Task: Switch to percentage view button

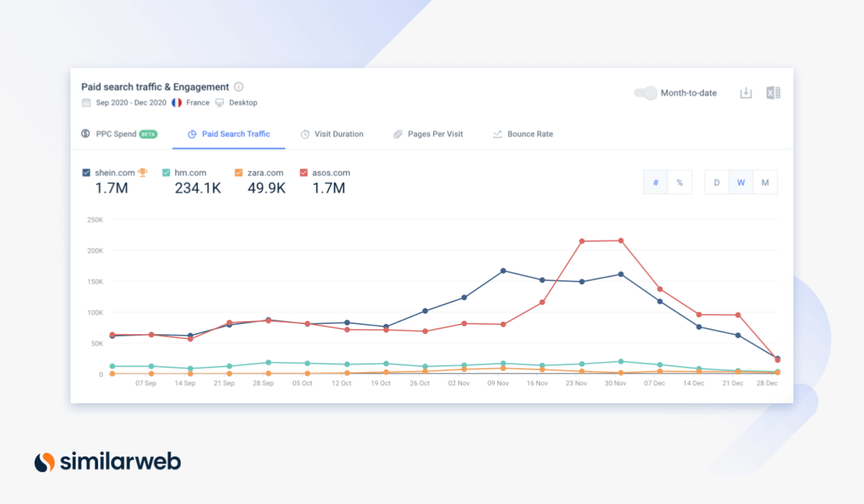Action: coord(679,183)
